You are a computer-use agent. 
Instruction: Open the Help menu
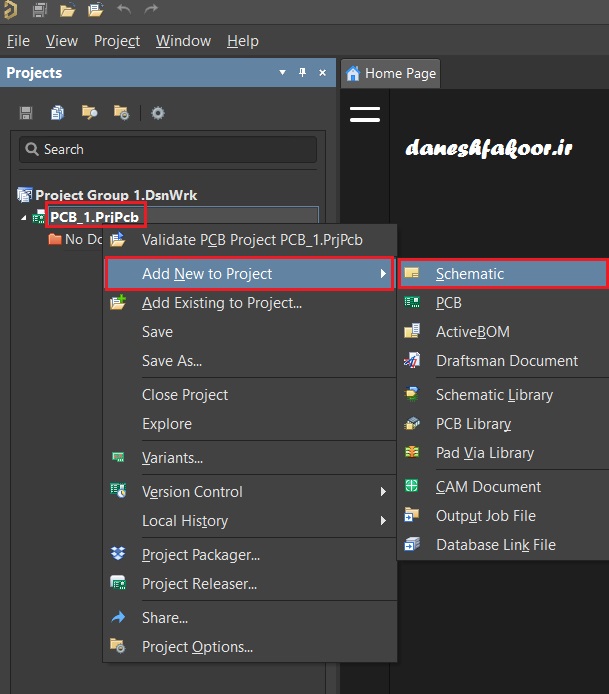tap(243, 41)
